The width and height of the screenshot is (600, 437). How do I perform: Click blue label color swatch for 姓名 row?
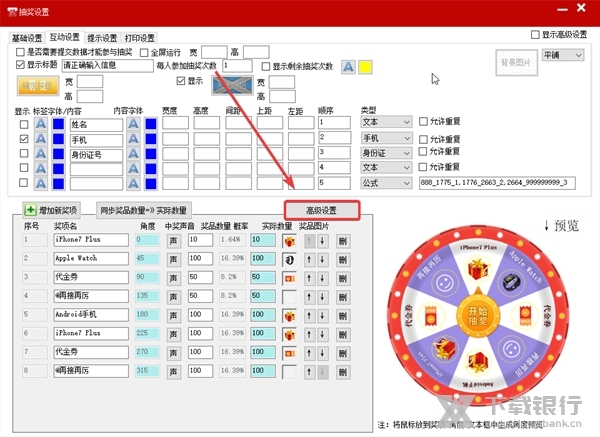[x=59, y=124]
